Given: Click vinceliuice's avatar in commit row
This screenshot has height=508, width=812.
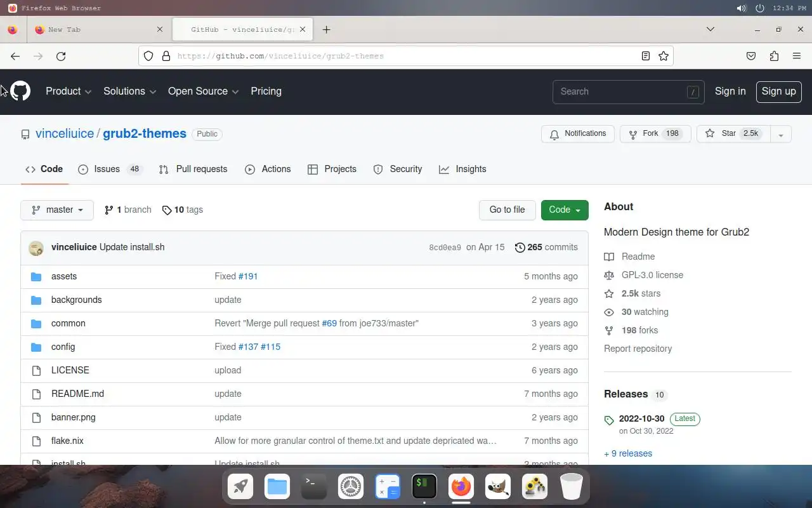Looking at the screenshot, I should point(36,248).
